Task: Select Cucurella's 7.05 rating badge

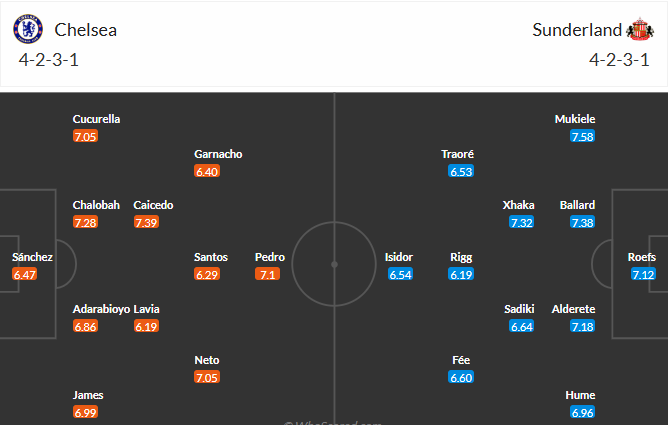Action: click(x=85, y=136)
